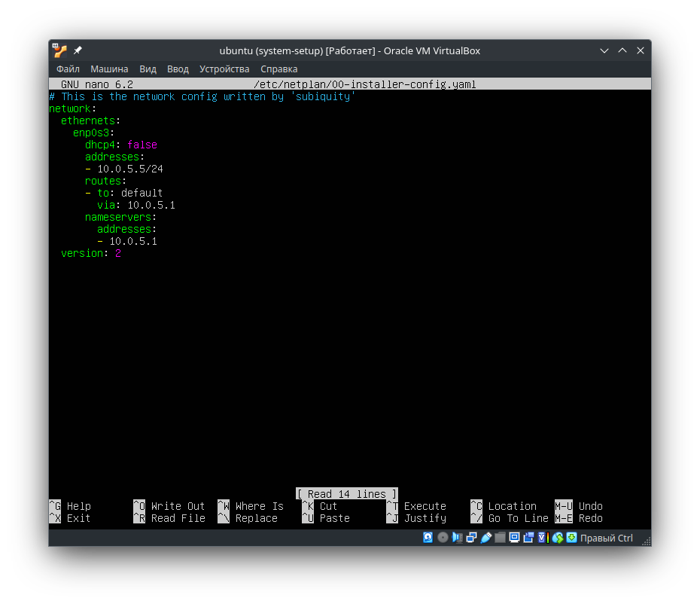Click the hard disk activity icon in status bar
The height and width of the screenshot is (604, 700).
pyautogui.click(x=428, y=538)
